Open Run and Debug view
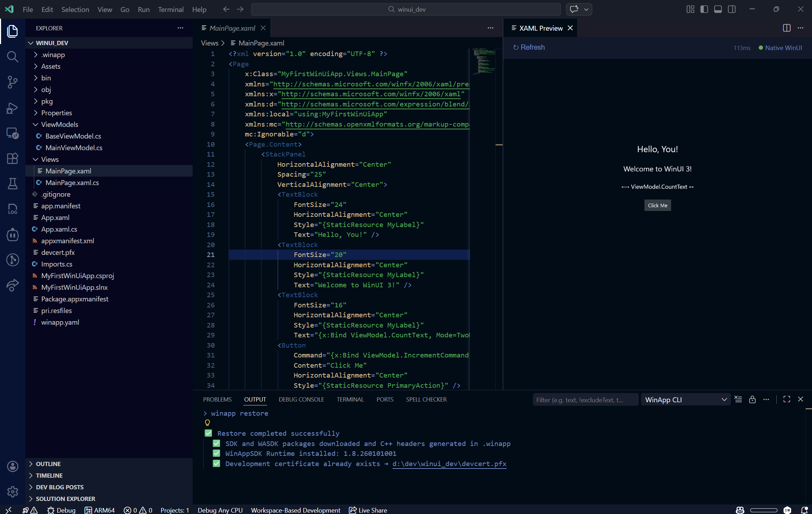Image resolution: width=812 pixels, height=514 pixels. click(x=12, y=108)
